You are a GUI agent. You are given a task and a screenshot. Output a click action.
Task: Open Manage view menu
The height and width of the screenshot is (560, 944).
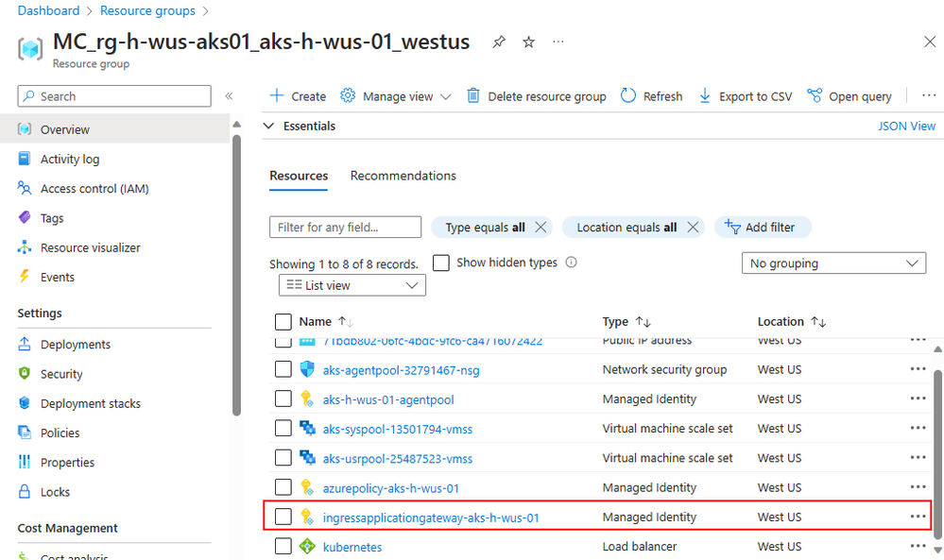click(x=396, y=96)
